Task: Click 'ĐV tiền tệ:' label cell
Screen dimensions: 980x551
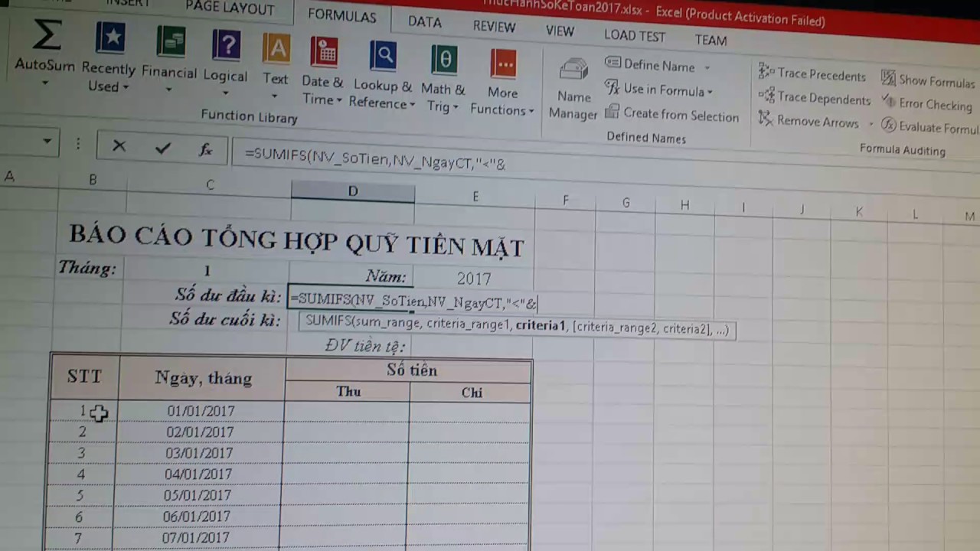Action: pyautogui.click(x=364, y=346)
